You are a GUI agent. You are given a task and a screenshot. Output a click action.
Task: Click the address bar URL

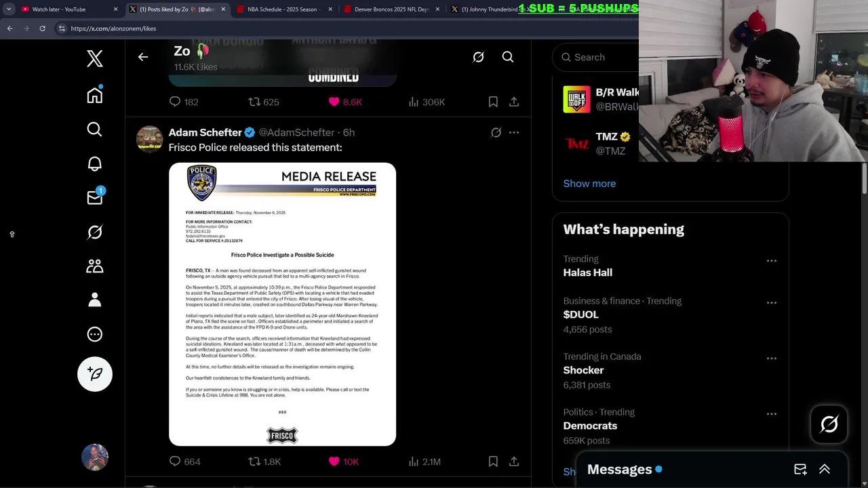point(113,28)
